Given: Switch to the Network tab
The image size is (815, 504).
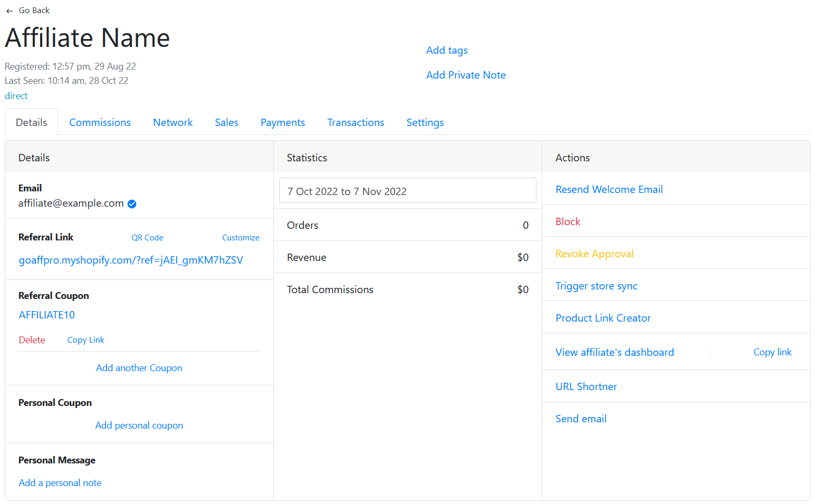Looking at the screenshot, I should pyautogui.click(x=172, y=122).
